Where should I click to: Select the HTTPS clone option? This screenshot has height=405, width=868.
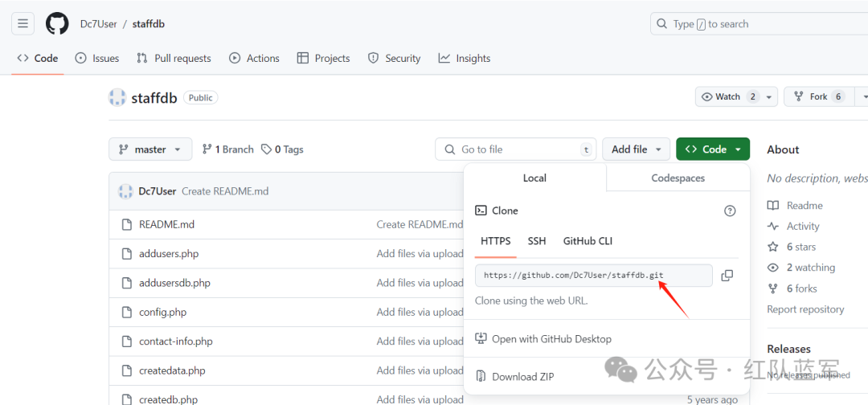coord(495,241)
